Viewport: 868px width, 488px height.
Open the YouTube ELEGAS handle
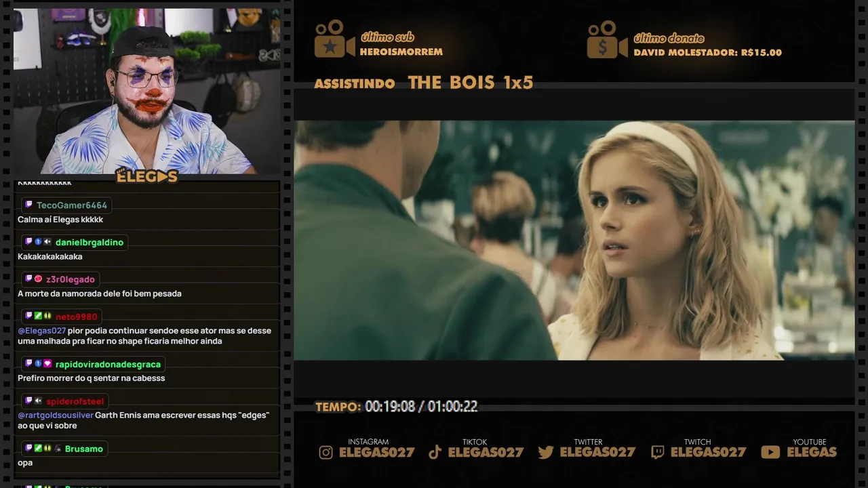tap(812, 452)
